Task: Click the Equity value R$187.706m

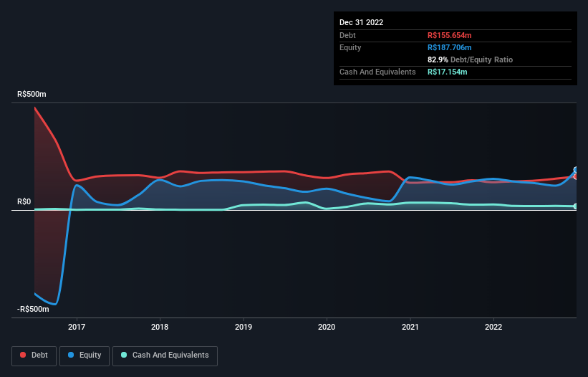Action: [x=449, y=47]
